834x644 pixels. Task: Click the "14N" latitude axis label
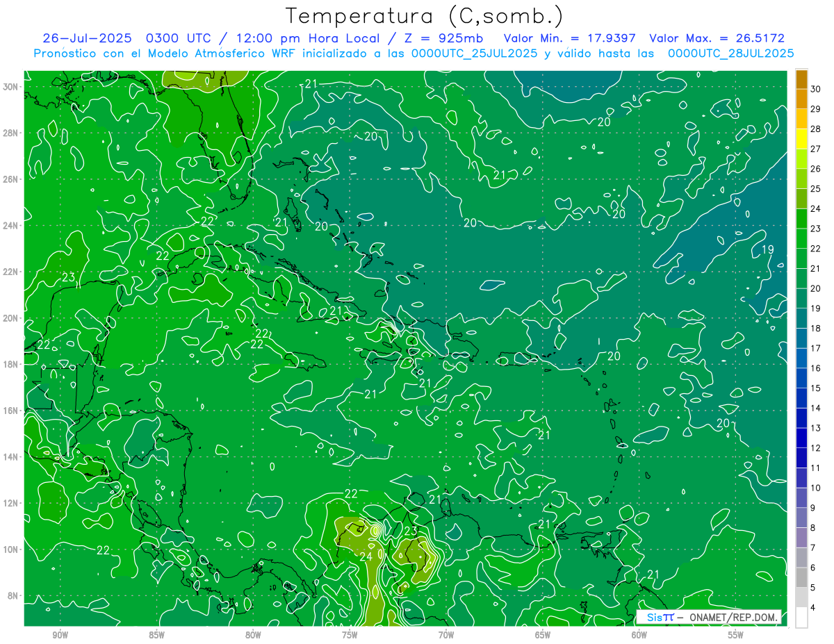[x=12, y=457]
